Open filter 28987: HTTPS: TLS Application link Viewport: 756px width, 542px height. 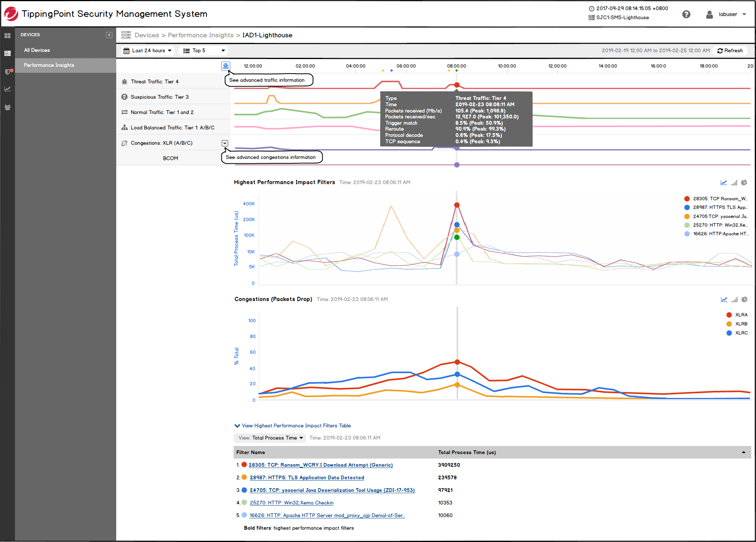(307, 477)
